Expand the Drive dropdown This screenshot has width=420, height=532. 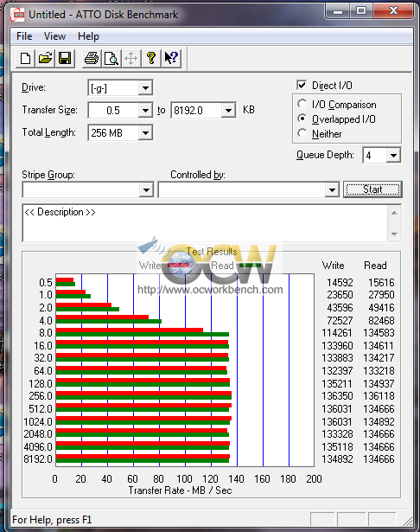tap(145, 88)
